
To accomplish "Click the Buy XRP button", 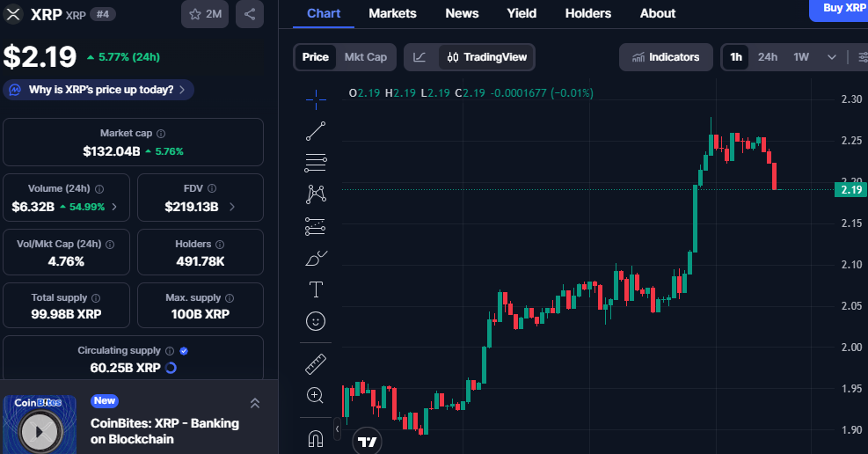I will [842, 8].
